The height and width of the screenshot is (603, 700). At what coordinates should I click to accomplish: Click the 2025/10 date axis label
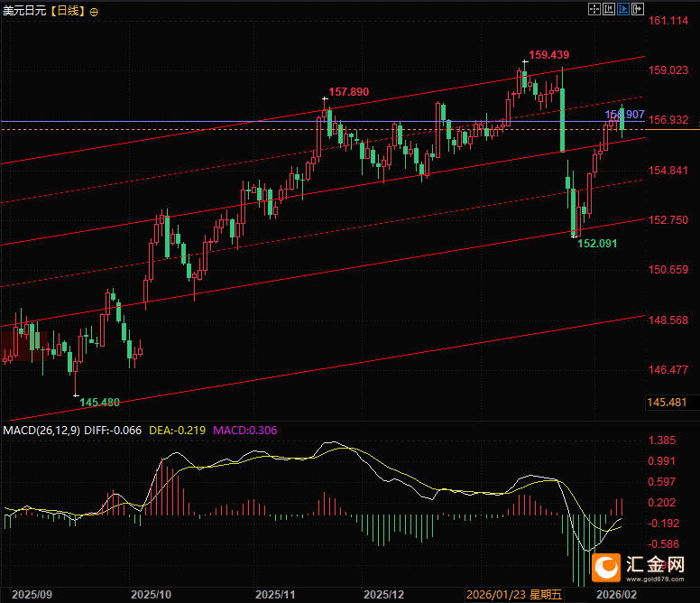coord(151,595)
